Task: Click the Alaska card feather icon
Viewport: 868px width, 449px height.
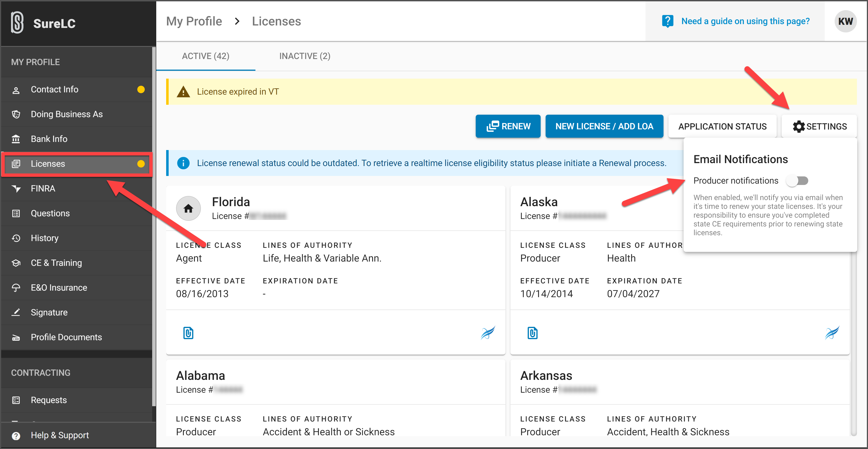Action: 832,333
